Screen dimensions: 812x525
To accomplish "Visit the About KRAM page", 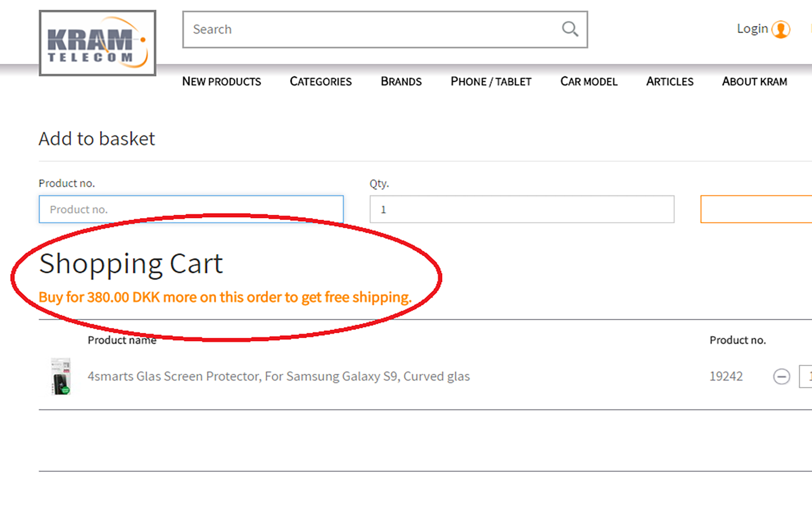I will coord(754,82).
